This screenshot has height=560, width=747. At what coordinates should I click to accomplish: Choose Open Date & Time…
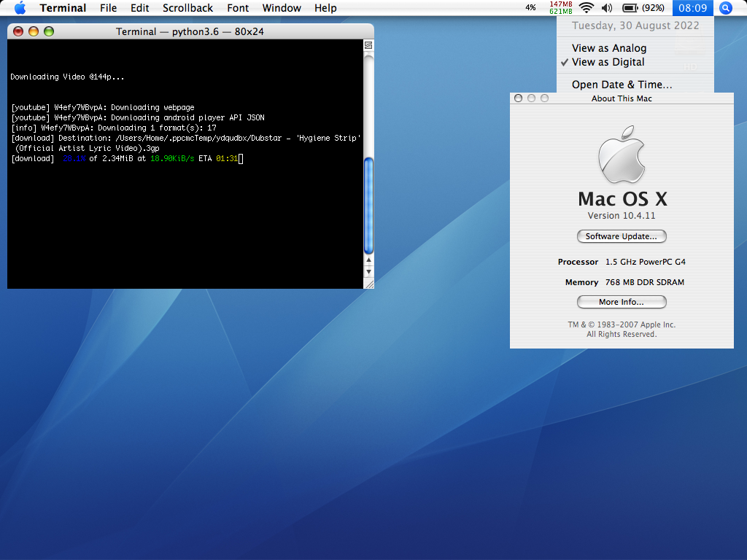635,85
